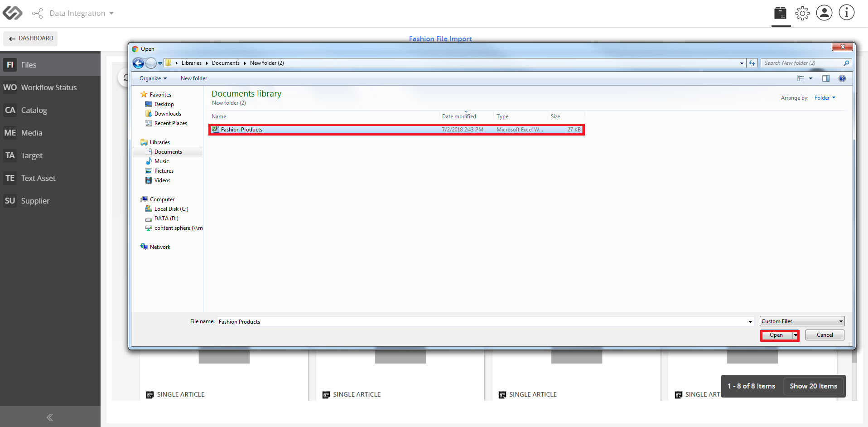Select Desktop in navigation tree
Image resolution: width=868 pixels, height=427 pixels.
tap(164, 104)
